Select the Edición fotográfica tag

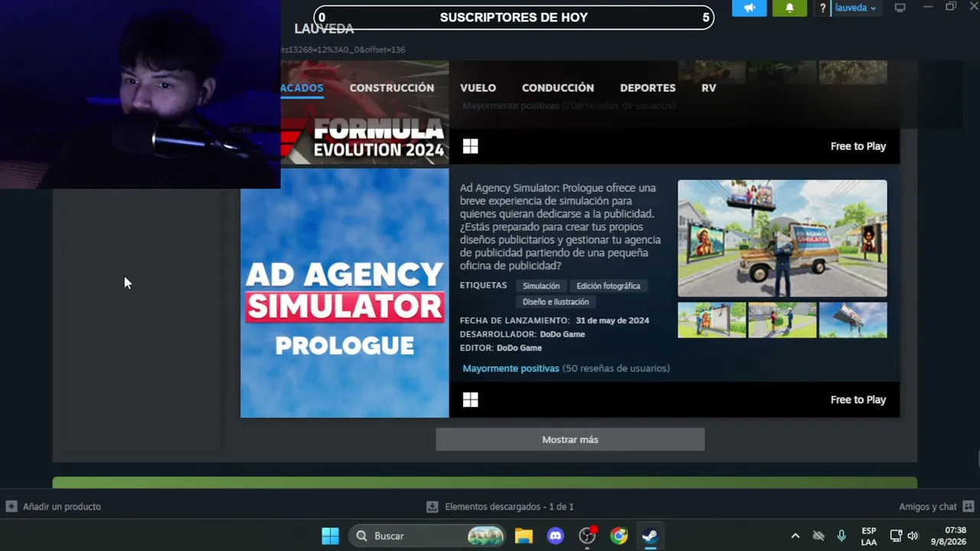point(608,286)
